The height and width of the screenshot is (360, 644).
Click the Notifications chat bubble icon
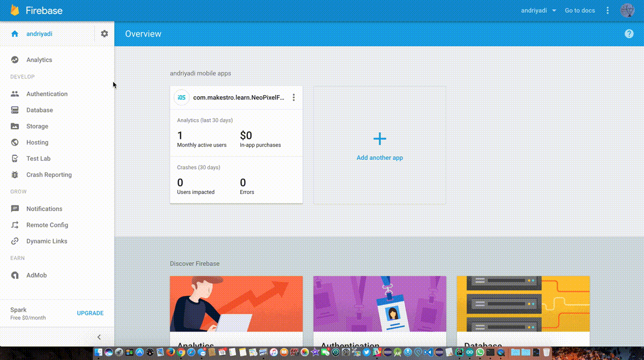pos(15,208)
